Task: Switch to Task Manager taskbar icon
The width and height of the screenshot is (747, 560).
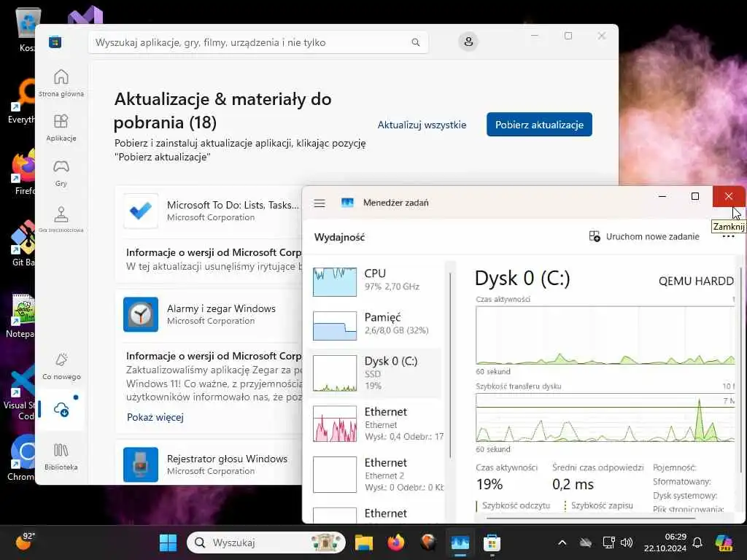Action: [x=460, y=542]
